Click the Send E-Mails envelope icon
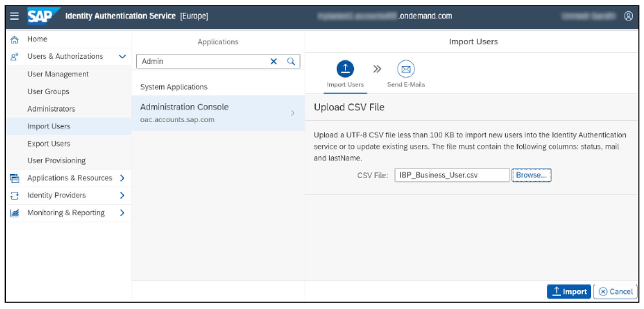 point(406,68)
